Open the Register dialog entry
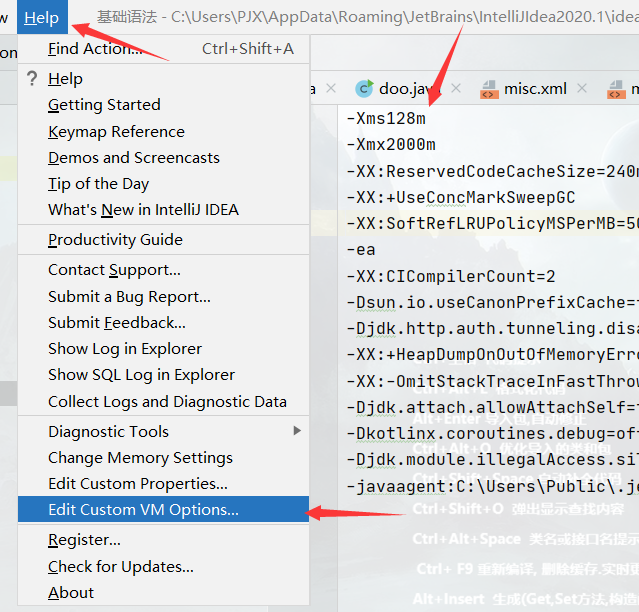 click(163, 540)
